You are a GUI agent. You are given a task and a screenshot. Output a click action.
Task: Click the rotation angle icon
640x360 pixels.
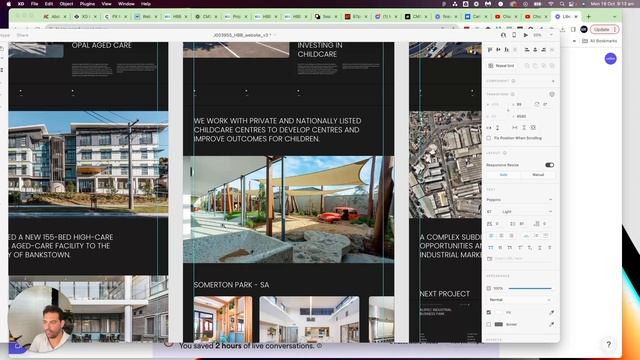537,104
